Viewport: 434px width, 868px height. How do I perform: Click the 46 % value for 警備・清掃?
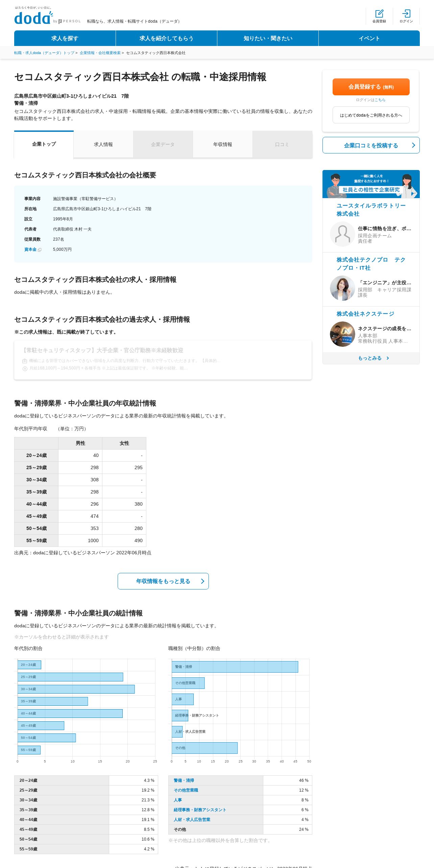pos(304,780)
